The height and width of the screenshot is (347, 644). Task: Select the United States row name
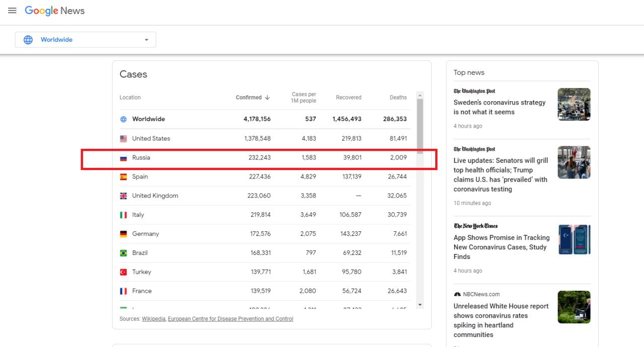coord(151,138)
